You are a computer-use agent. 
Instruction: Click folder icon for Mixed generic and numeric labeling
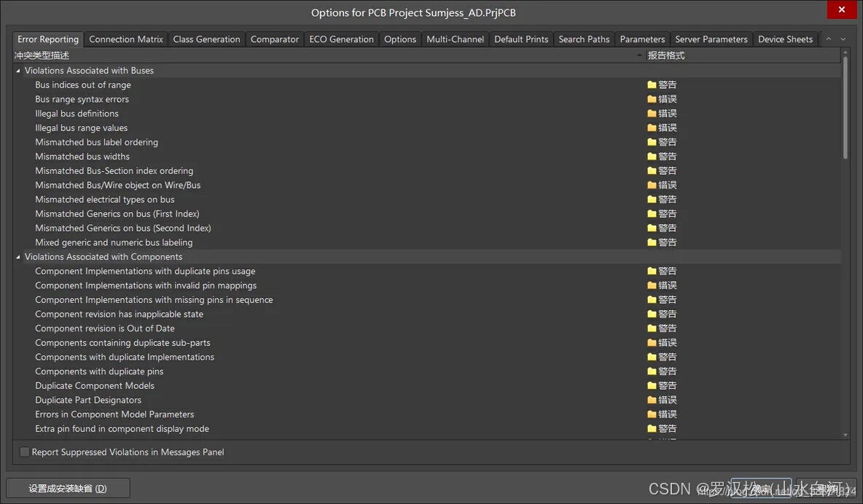652,242
